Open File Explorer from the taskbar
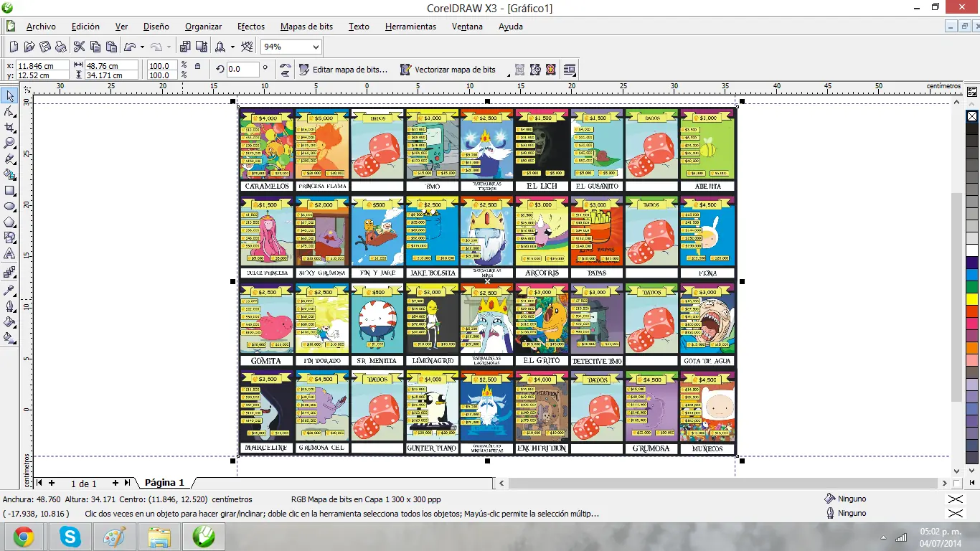 (x=159, y=537)
